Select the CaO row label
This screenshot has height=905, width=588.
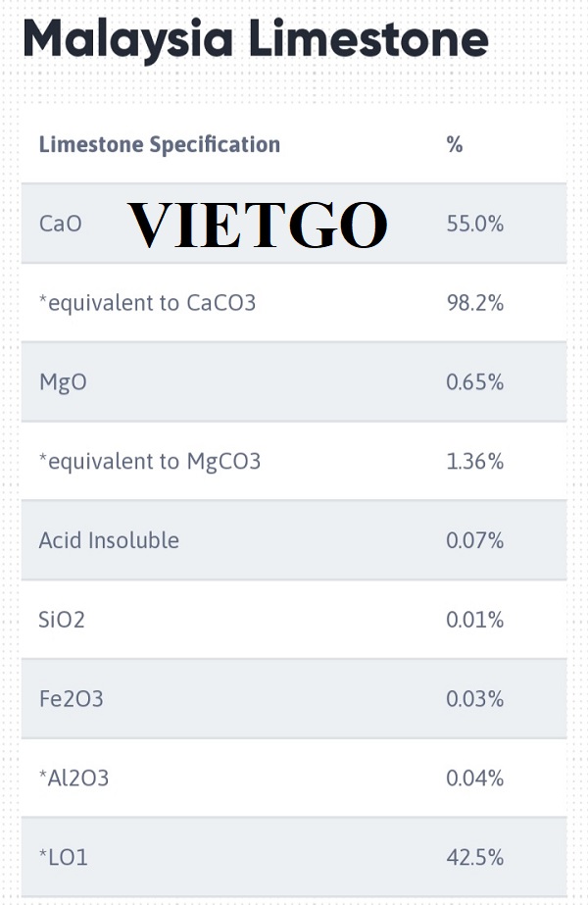(x=60, y=224)
